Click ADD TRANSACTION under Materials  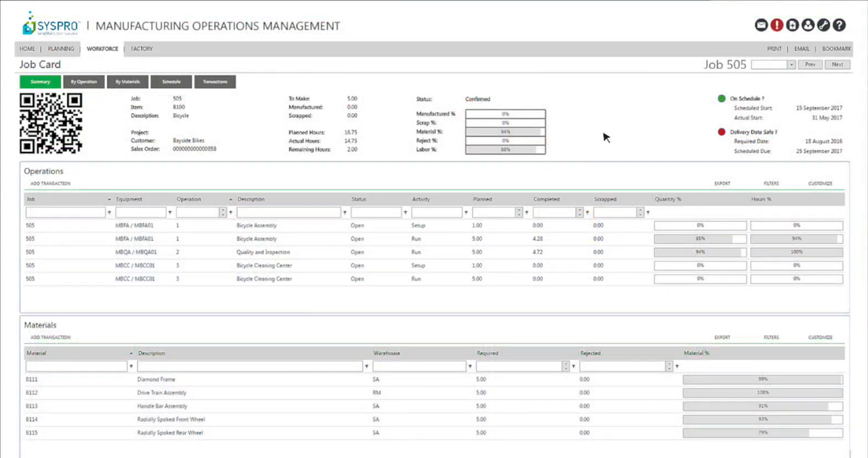(50, 337)
